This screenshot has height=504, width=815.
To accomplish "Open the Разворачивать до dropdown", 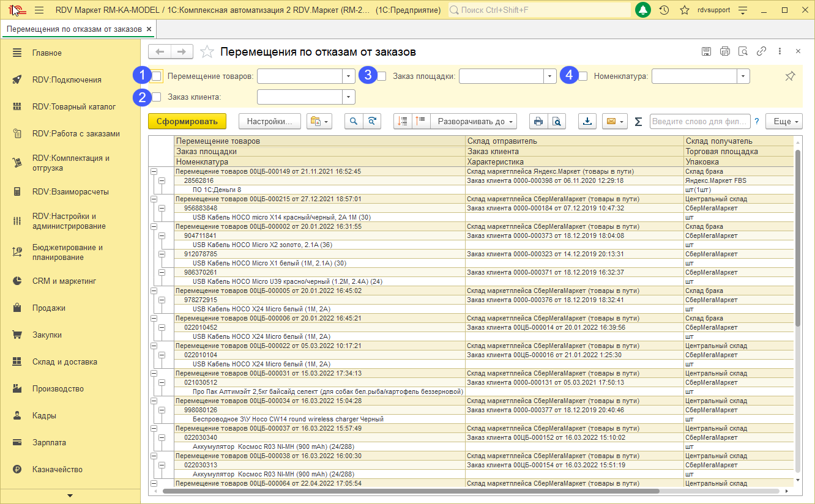I will click(x=474, y=122).
